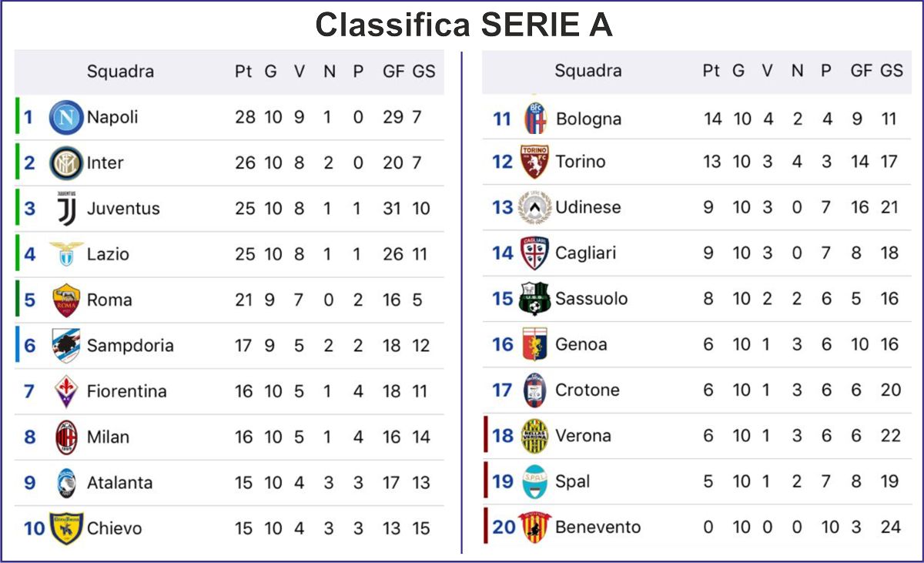Click the Sassuolo team name
Viewport: 924px width, 563px height.
click(591, 299)
